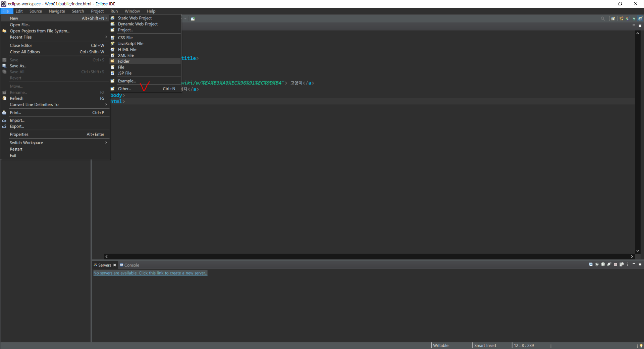Screen dimensions: 644x349
Task: Open the Source menu
Action: pyautogui.click(x=36, y=11)
